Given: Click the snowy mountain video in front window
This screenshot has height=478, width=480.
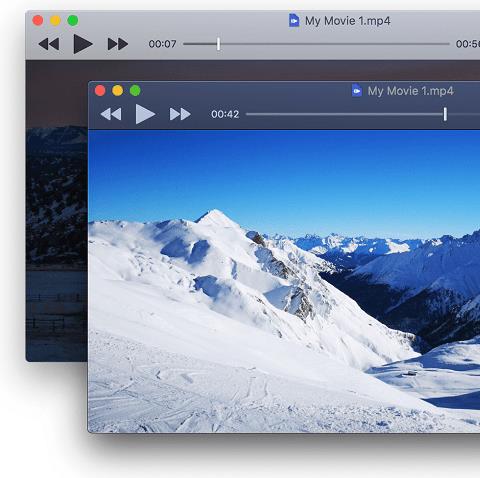Looking at the screenshot, I should coord(284,281).
